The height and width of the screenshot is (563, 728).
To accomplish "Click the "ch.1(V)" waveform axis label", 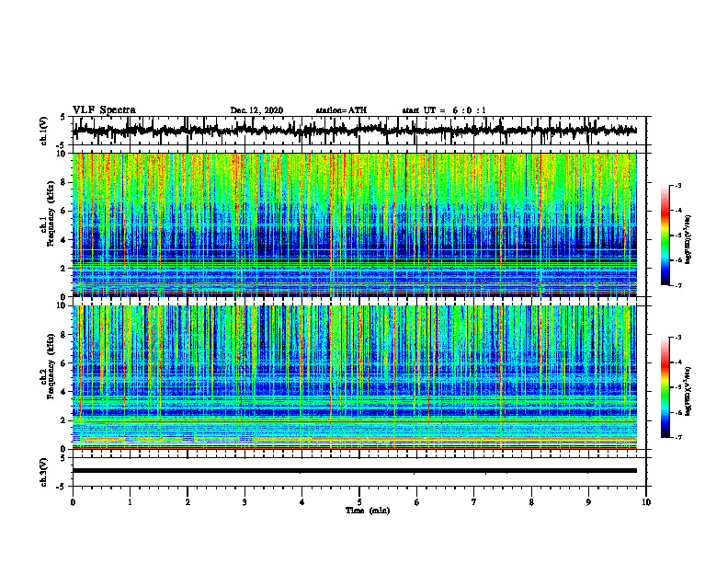I will point(44,131).
